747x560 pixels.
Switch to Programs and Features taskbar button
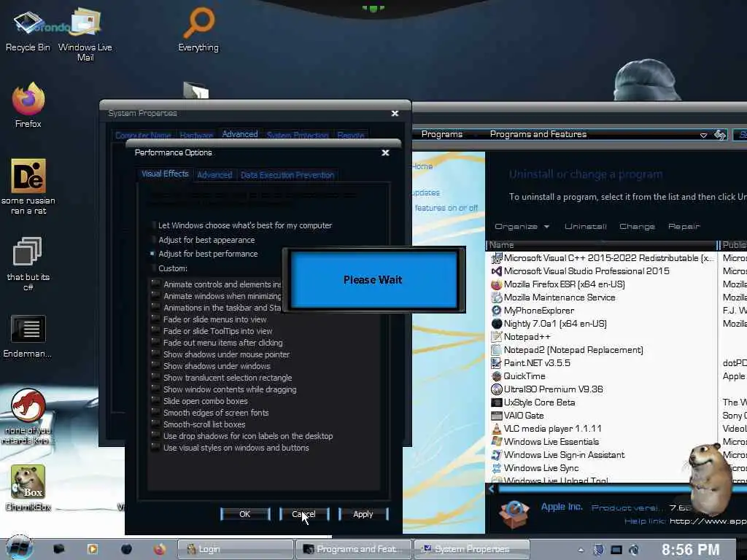[x=354, y=549]
